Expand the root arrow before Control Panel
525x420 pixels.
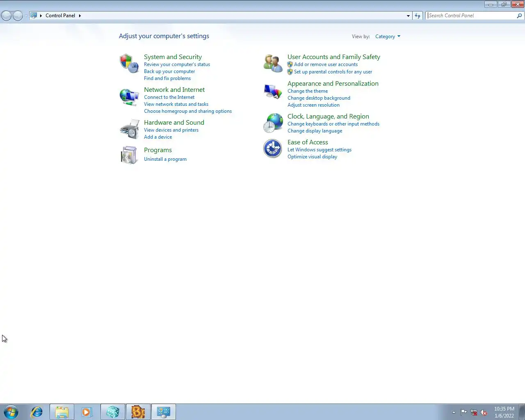pyautogui.click(x=41, y=16)
